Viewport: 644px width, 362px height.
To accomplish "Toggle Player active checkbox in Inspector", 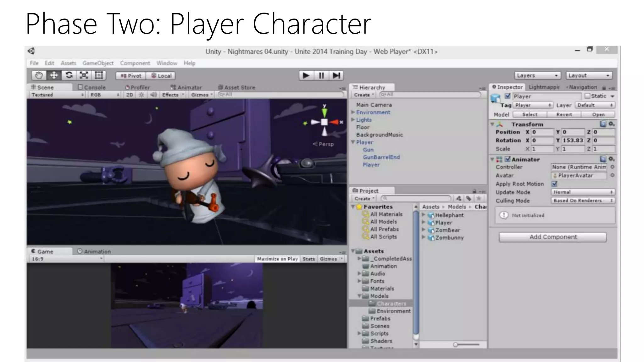I will (507, 96).
